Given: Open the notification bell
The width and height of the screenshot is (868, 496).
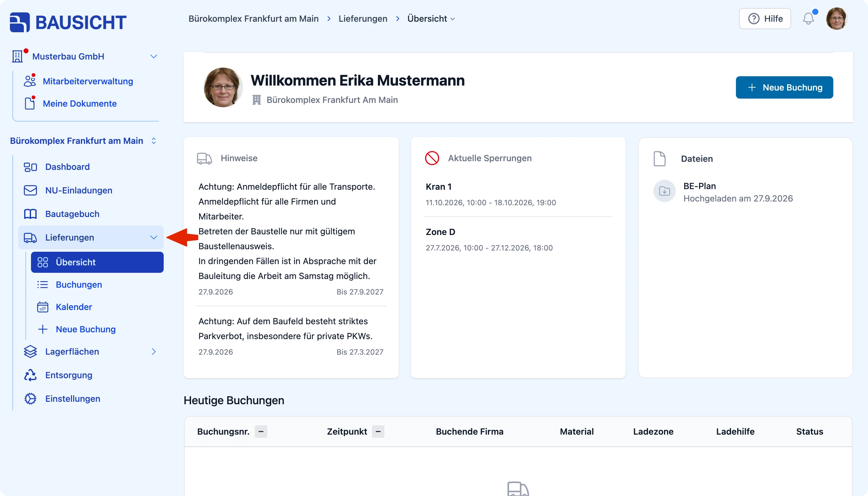Looking at the screenshot, I should tap(808, 18).
